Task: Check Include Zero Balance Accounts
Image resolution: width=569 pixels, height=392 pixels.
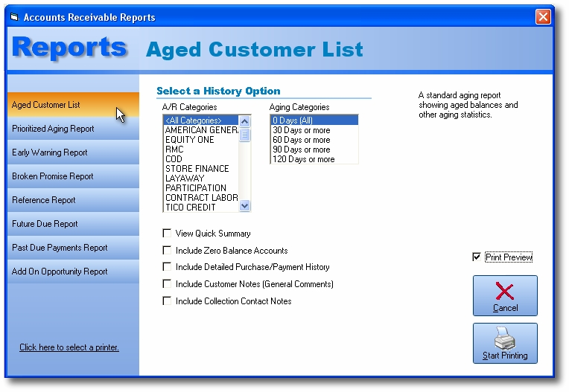Action: pos(167,251)
